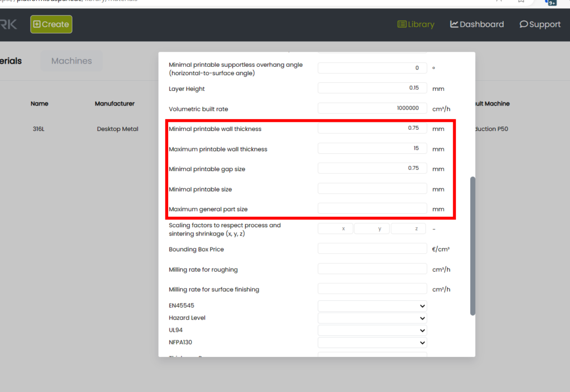Viewport: 570px width, 392px height.
Task: Open the Dashboard page
Action: 477,24
